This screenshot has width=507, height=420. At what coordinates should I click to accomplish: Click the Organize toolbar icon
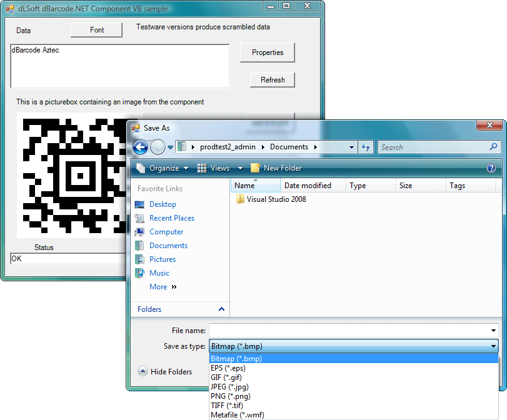click(x=141, y=168)
